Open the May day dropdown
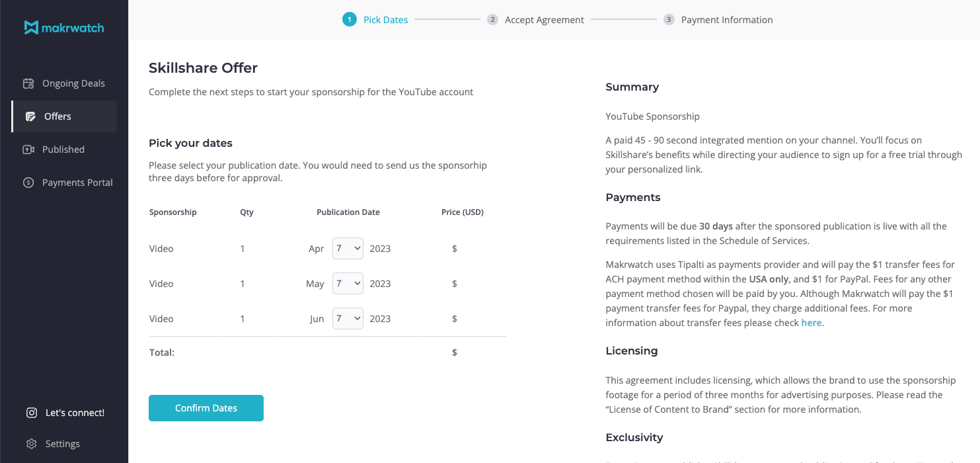980x463 pixels. click(x=348, y=284)
